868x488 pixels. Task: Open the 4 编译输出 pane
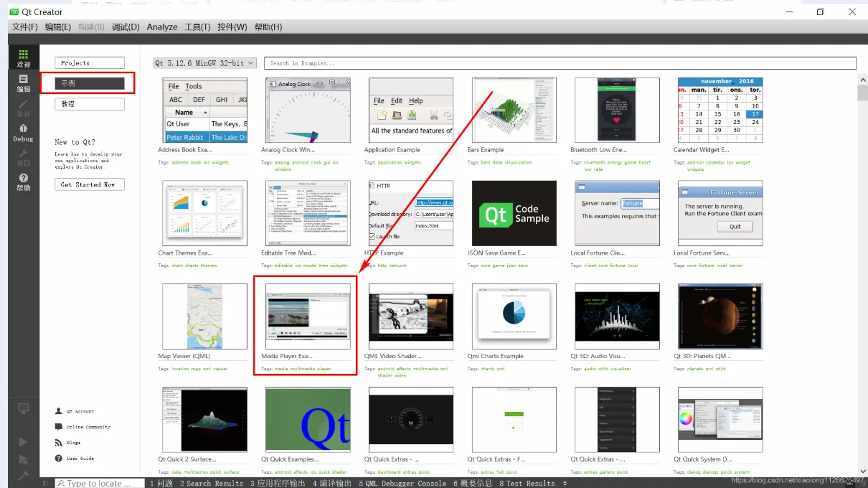coord(332,483)
